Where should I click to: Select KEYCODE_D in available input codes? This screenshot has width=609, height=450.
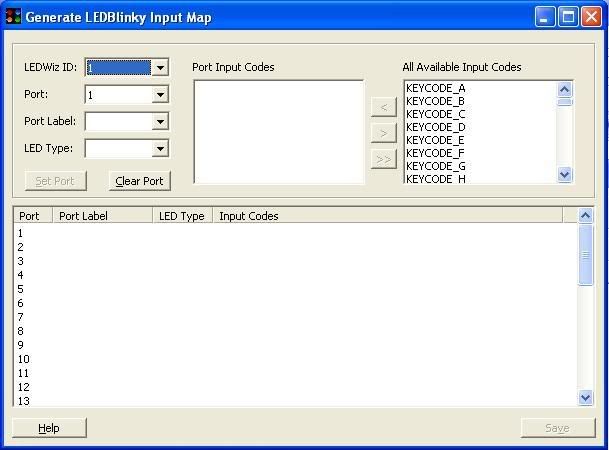480,127
